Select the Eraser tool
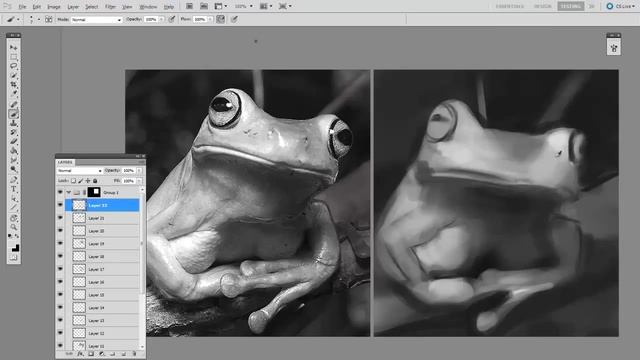Image resolution: width=640 pixels, height=360 pixels. tap(13, 141)
